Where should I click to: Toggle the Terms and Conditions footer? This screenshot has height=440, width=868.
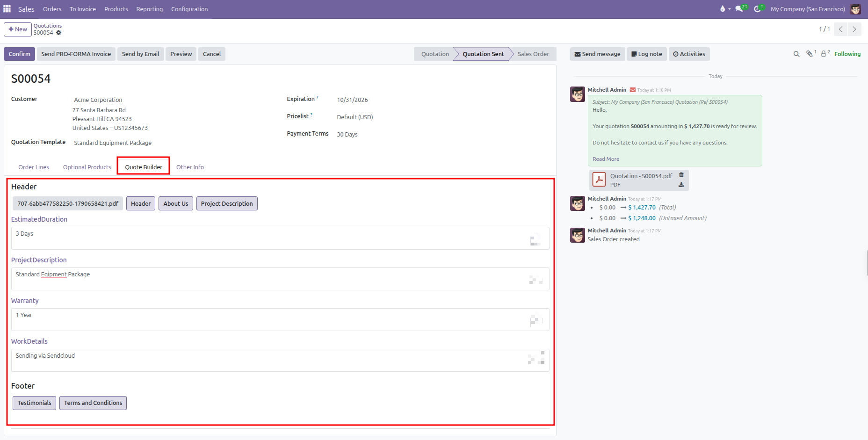[93, 403]
